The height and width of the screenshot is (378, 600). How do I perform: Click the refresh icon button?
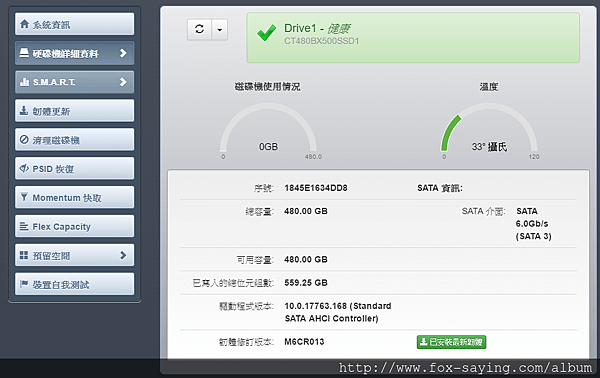199,29
